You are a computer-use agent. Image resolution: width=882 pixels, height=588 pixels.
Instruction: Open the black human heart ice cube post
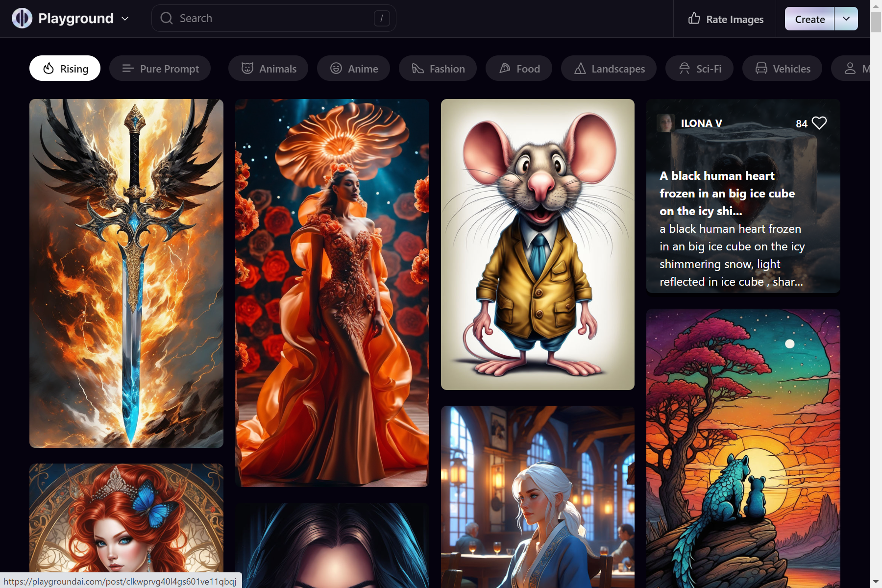point(743,196)
